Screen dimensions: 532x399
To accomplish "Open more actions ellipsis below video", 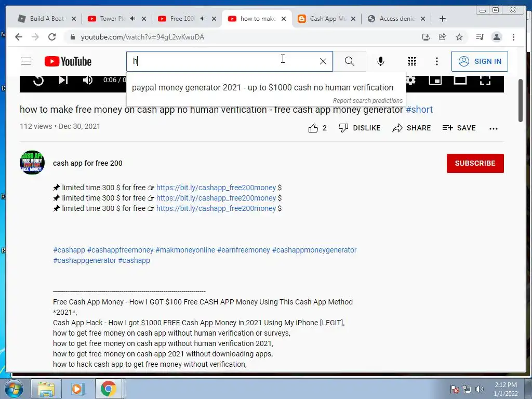I will pyautogui.click(x=494, y=129).
